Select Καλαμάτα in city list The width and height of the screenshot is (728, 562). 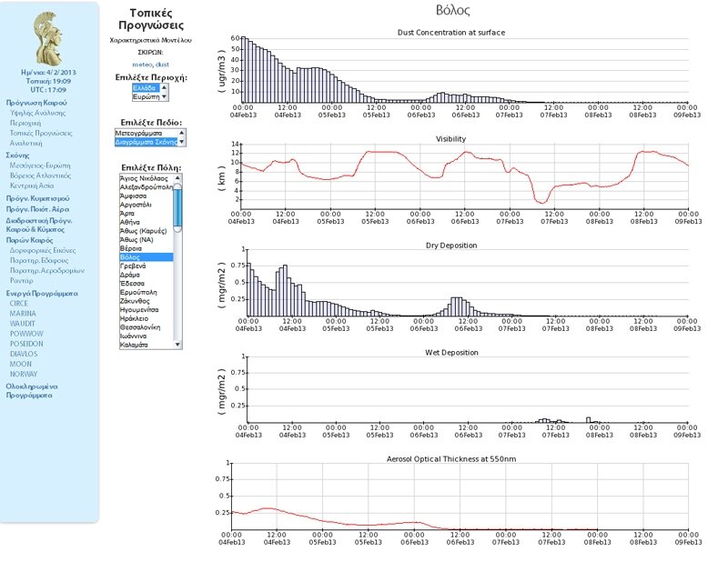147,345
